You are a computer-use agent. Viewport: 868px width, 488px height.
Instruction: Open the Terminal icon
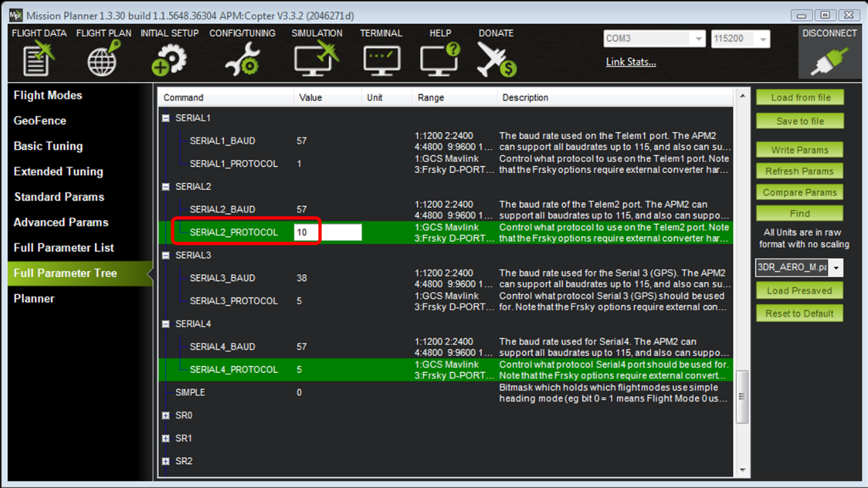(381, 58)
